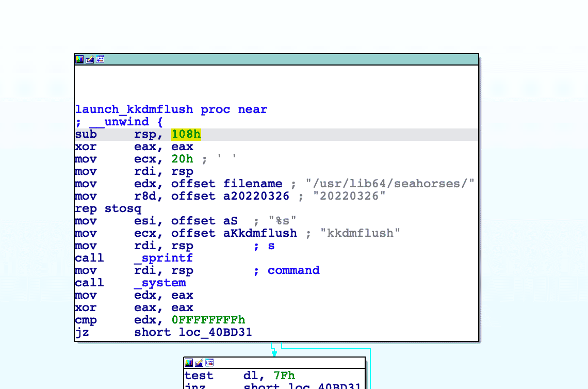588x389 pixels.
Task: Follow the _sprintf call target
Action: (164, 257)
